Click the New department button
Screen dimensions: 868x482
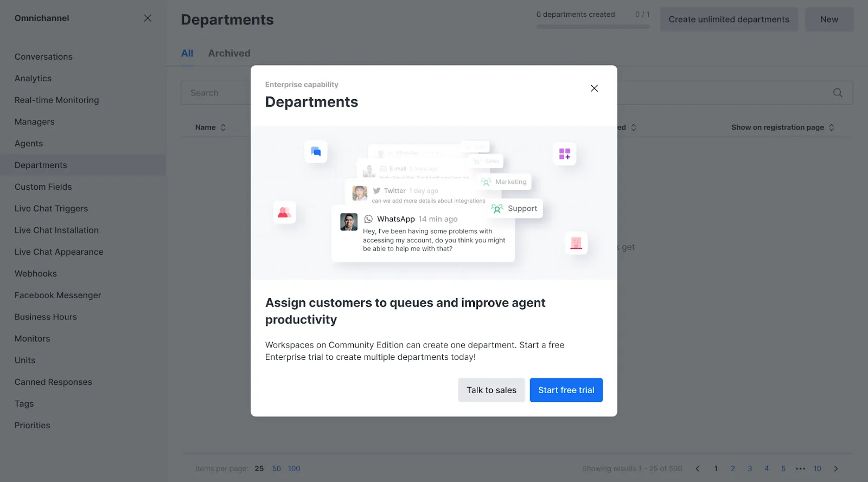(x=829, y=20)
